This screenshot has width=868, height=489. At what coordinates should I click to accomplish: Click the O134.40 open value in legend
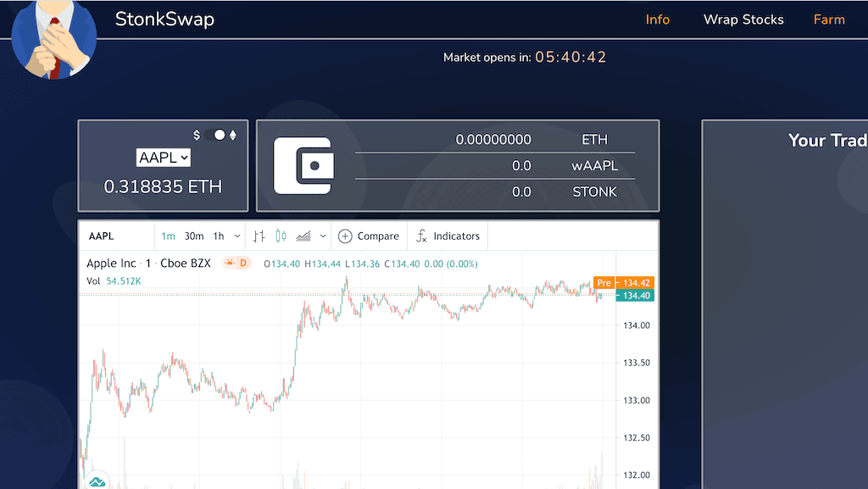point(281,264)
